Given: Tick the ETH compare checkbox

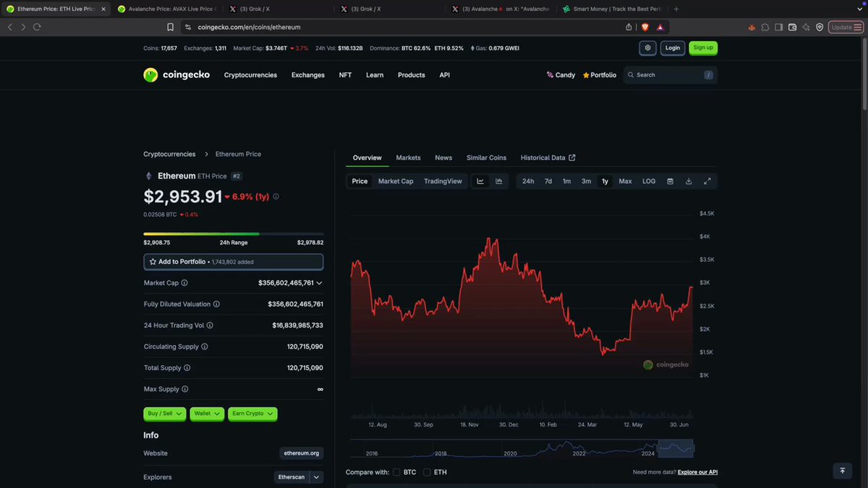Looking at the screenshot, I should point(427,472).
